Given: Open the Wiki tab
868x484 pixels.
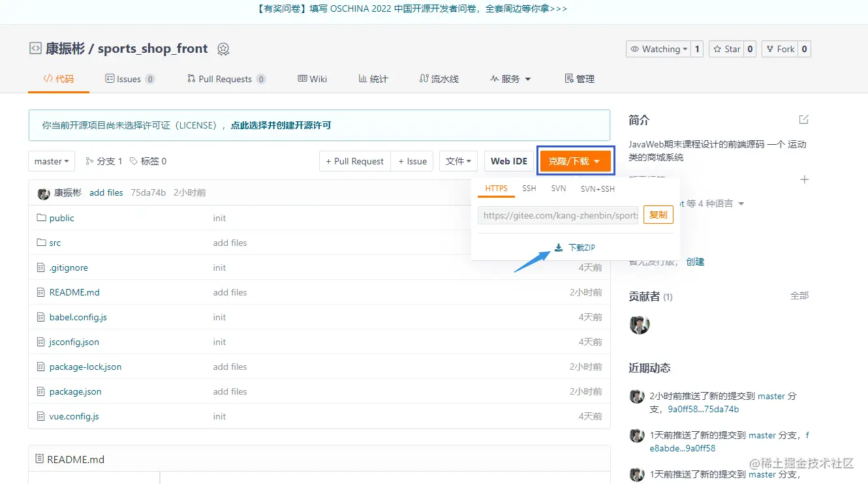Looking at the screenshot, I should (x=313, y=79).
